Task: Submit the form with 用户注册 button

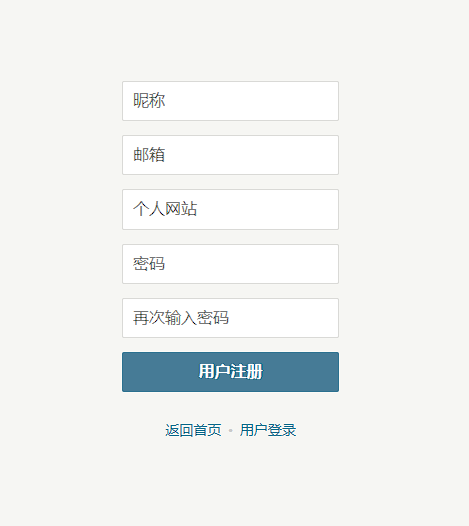Action: click(x=230, y=372)
